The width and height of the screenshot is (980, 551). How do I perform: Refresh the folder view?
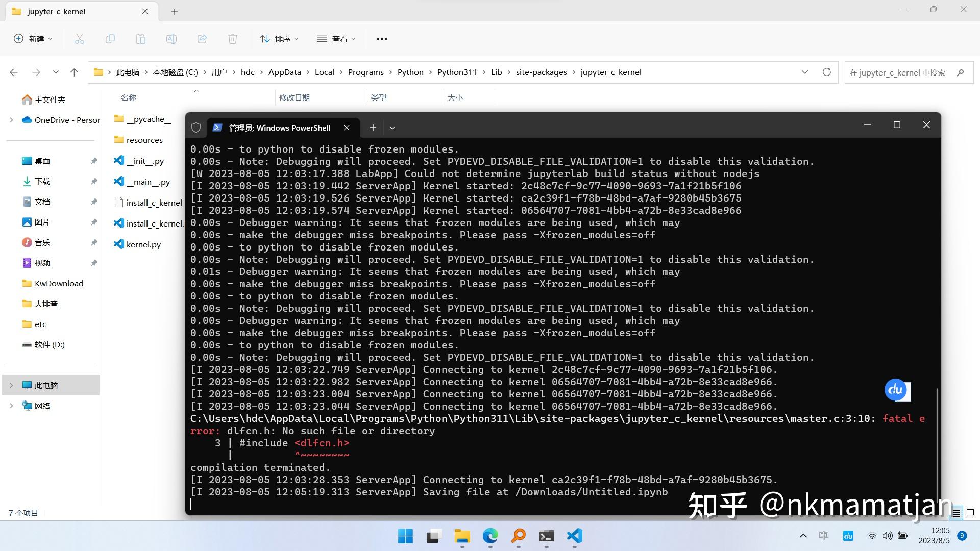[x=826, y=72]
